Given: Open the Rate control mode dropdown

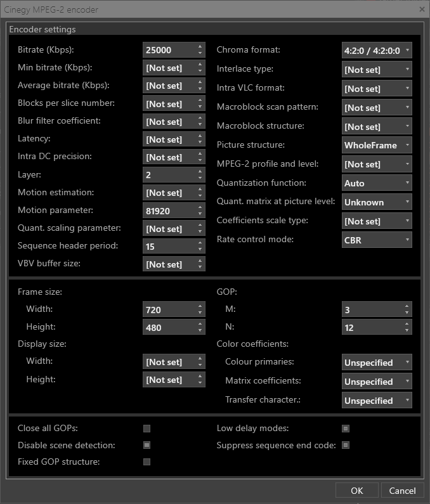Looking at the screenshot, I should 377,240.
